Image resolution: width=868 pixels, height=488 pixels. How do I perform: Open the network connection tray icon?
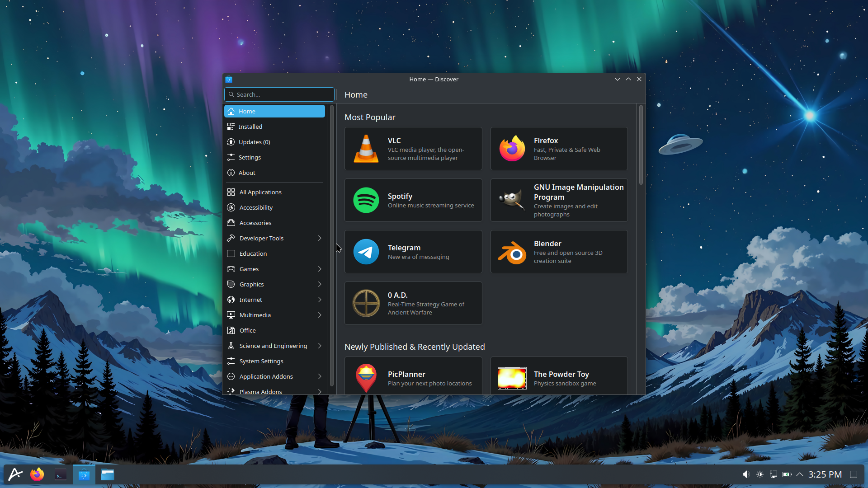click(x=774, y=474)
